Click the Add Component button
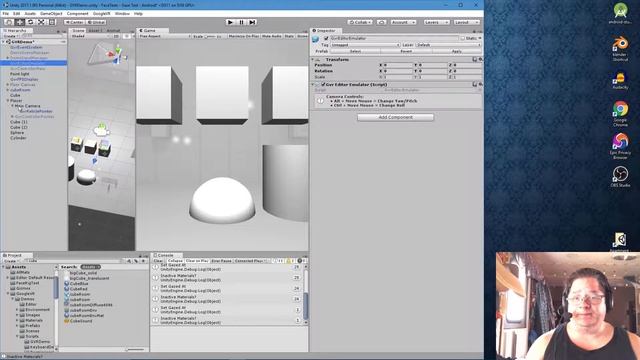Viewport: 640px width, 360px height. [396, 117]
